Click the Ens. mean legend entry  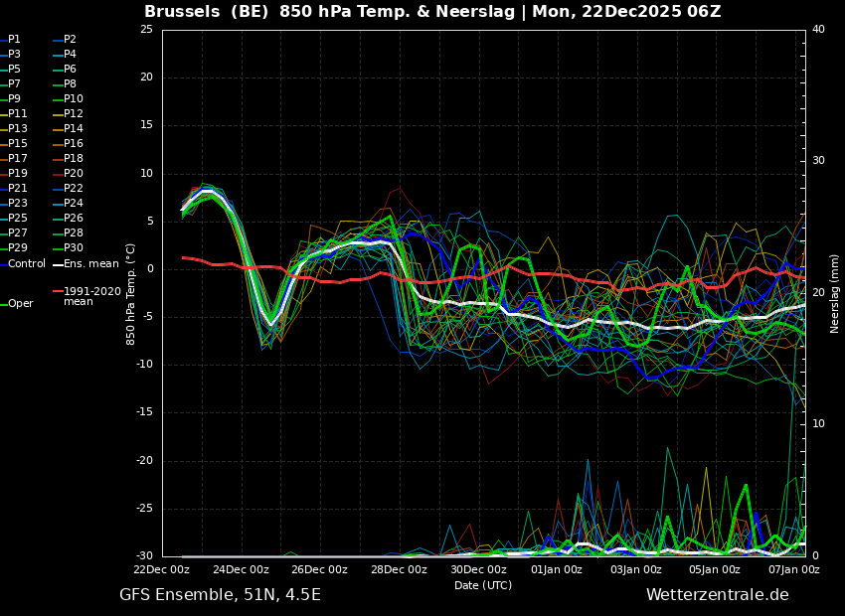(90, 264)
